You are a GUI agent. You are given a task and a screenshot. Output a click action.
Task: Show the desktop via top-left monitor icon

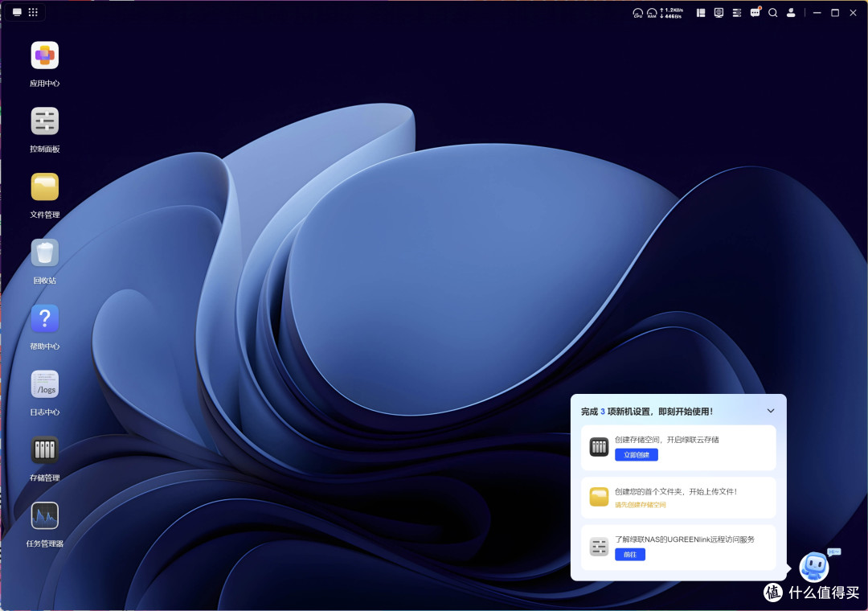click(x=17, y=12)
